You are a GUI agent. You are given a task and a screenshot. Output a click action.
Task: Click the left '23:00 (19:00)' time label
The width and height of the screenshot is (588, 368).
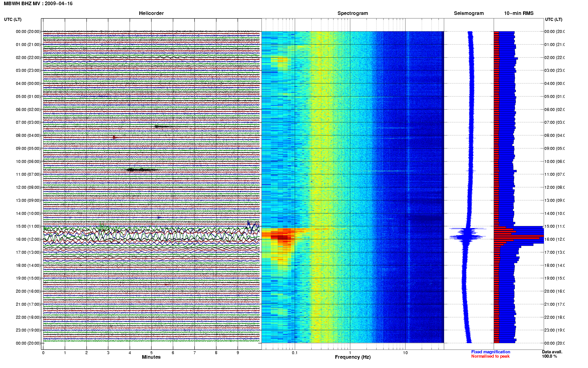point(28,330)
